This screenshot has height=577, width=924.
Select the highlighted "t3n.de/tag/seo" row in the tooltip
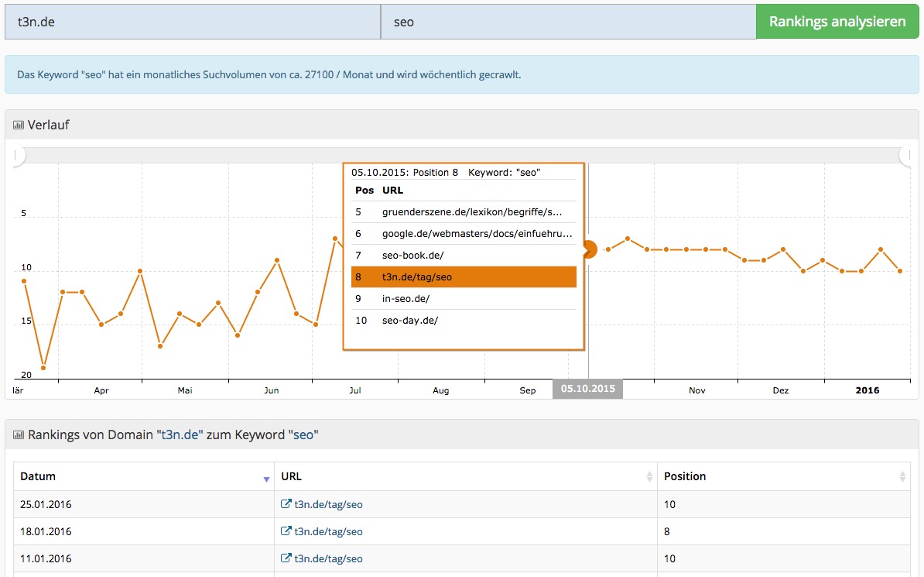pos(464,276)
